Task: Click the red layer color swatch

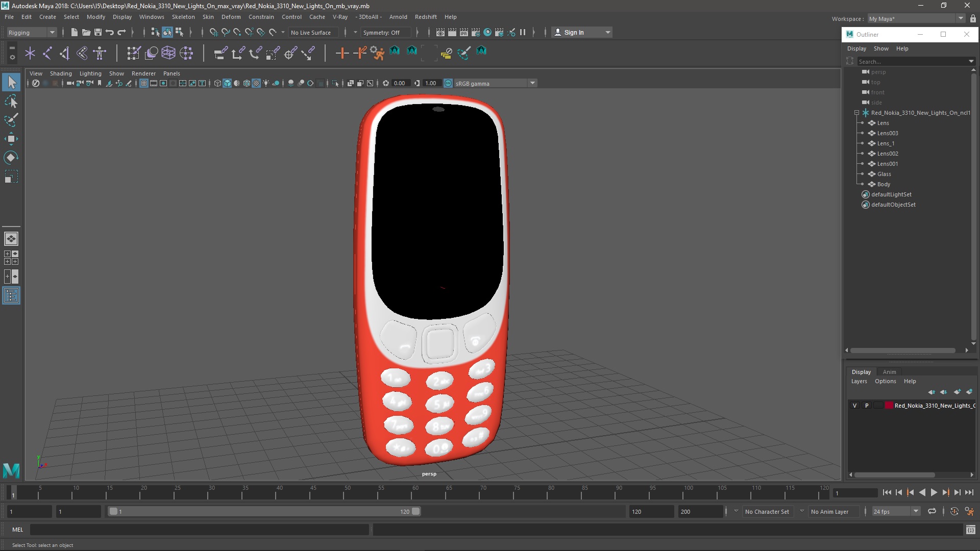Action: coord(889,406)
